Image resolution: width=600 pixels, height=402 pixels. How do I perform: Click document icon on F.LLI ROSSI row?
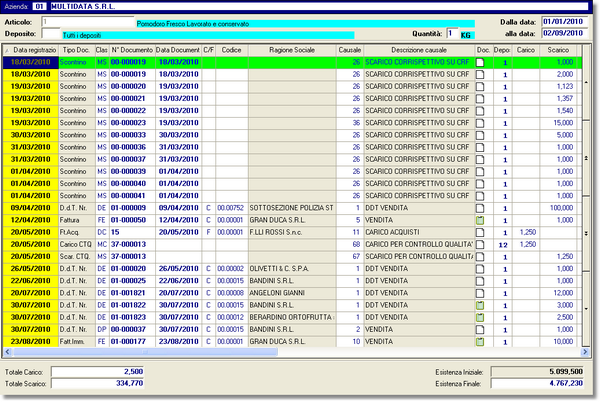point(480,232)
